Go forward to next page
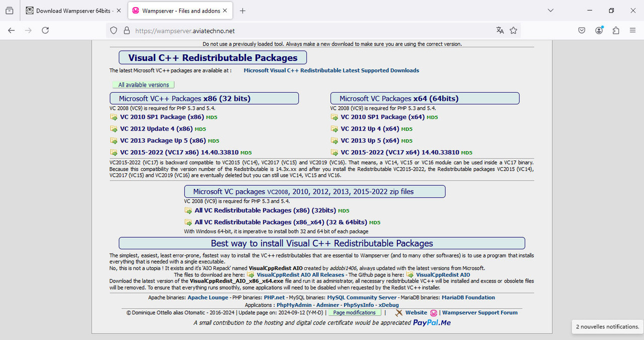 click(x=28, y=31)
